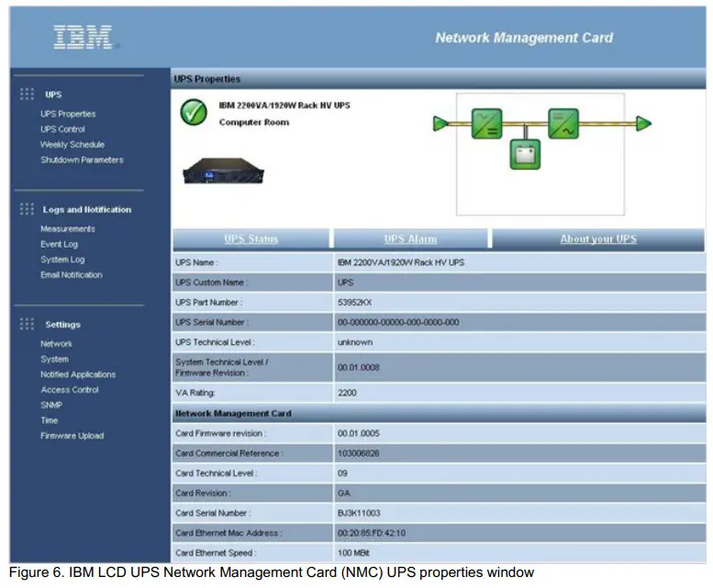Click the VA Rating value '2200'
The image size is (713, 588).
click(x=347, y=393)
